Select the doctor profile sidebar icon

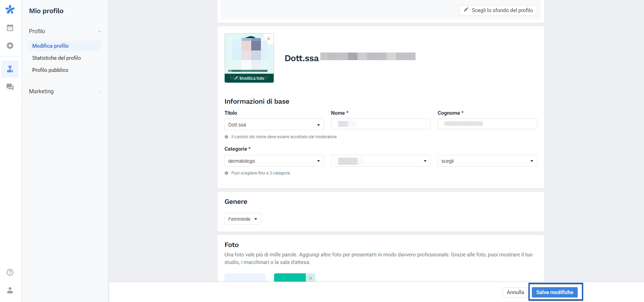(10, 69)
